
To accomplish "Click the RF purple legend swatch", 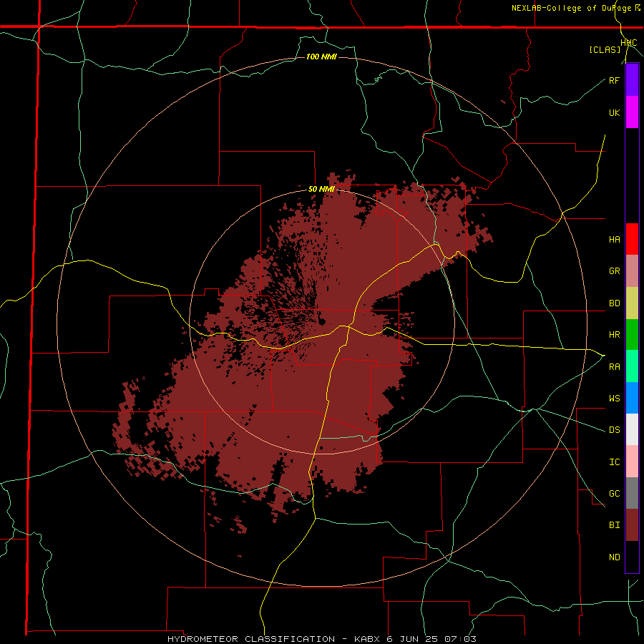I will coord(632,80).
